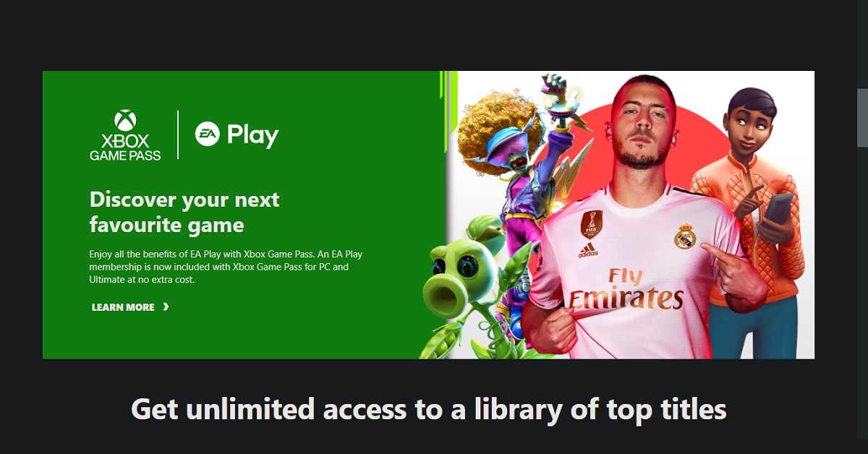Click the 'Get unlimited access' heading
868x454 pixels.
pyautogui.click(x=428, y=410)
